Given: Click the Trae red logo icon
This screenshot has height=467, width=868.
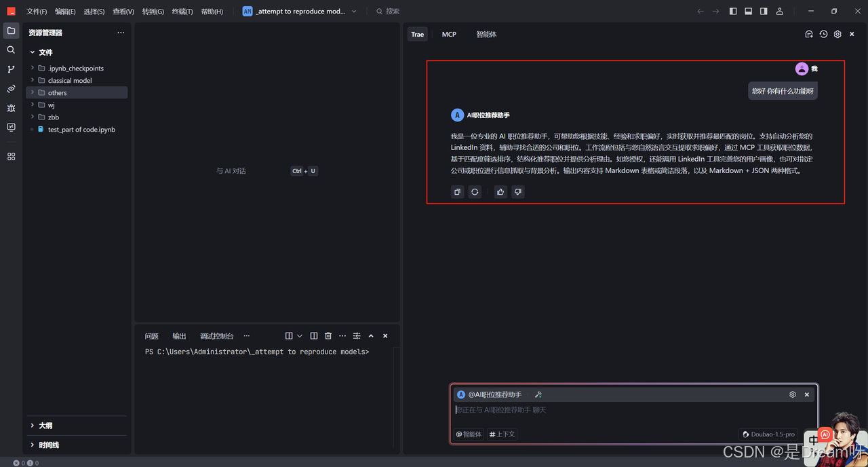Looking at the screenshot, I should click(11, 11).
